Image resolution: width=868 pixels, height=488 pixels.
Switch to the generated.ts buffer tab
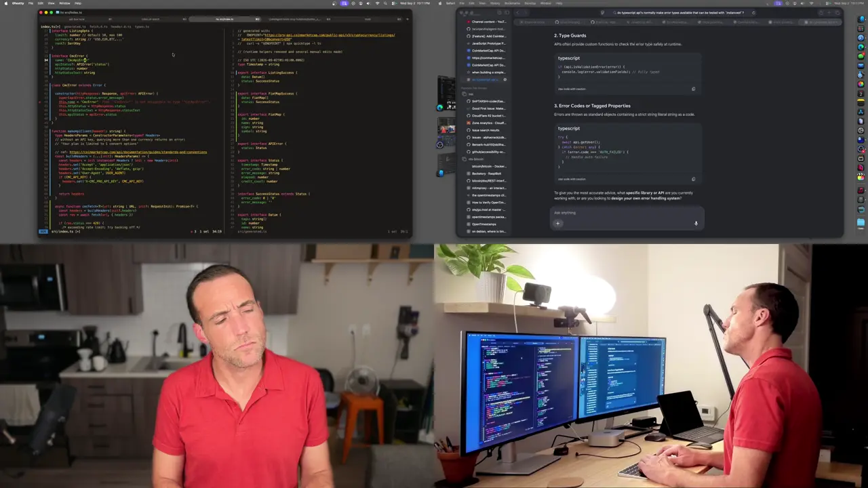75,26
